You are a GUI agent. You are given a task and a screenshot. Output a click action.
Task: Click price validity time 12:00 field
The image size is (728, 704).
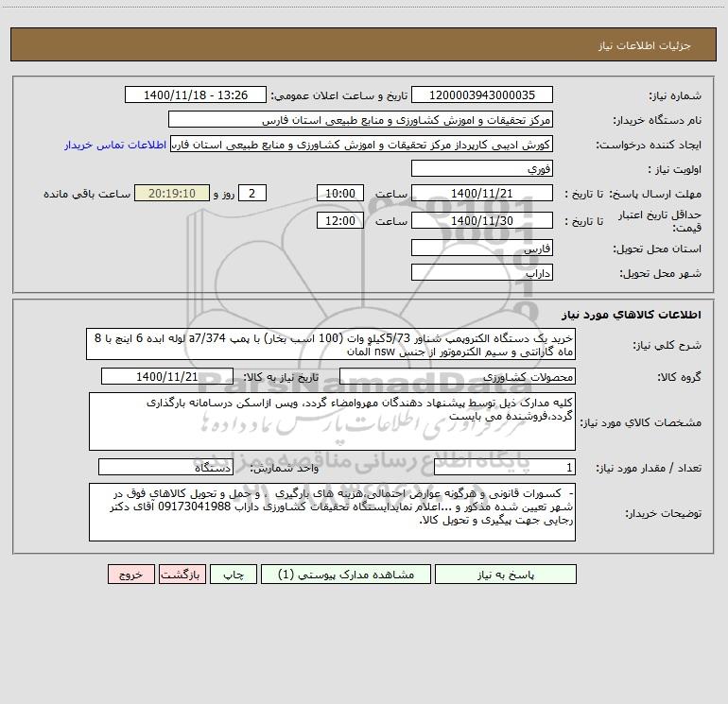click(x=339, y=220)
